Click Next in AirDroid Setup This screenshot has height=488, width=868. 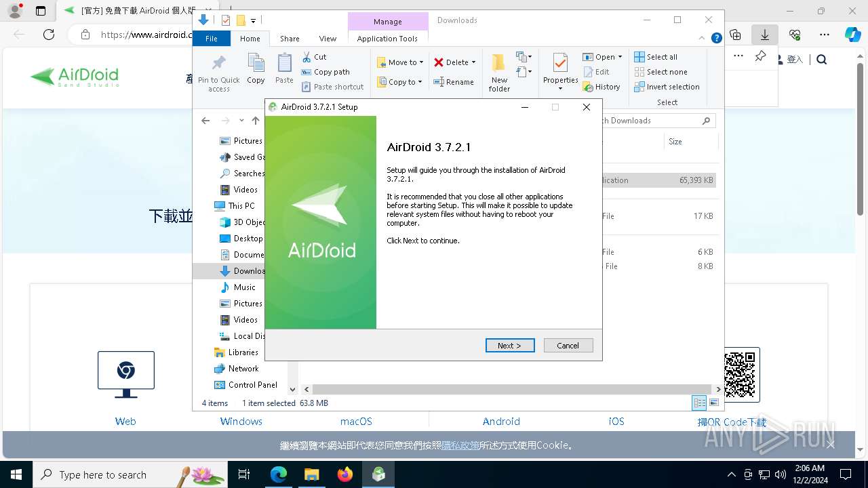tap(510, 346)
